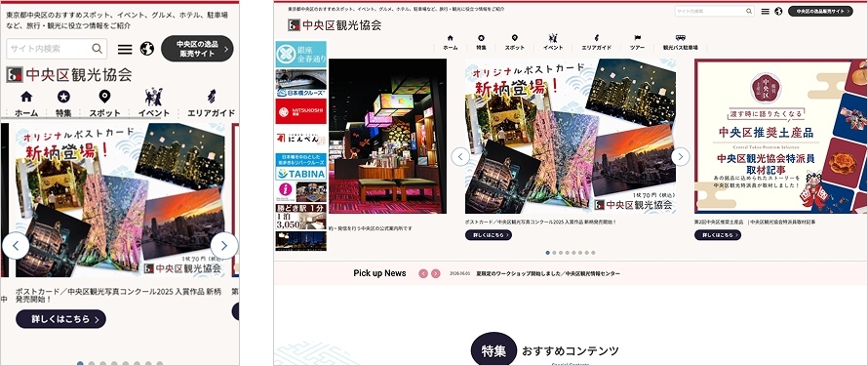Select last carousel pagination dot in desktop view
This screenshot has height=366, width=868.
pyautogui.click(x=593, y=253)
